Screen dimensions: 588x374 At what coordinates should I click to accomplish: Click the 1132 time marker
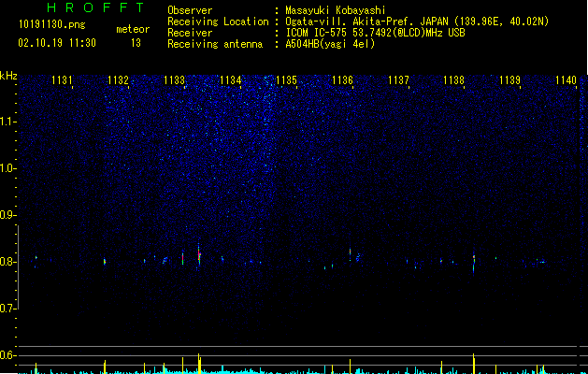pos(118,80)
